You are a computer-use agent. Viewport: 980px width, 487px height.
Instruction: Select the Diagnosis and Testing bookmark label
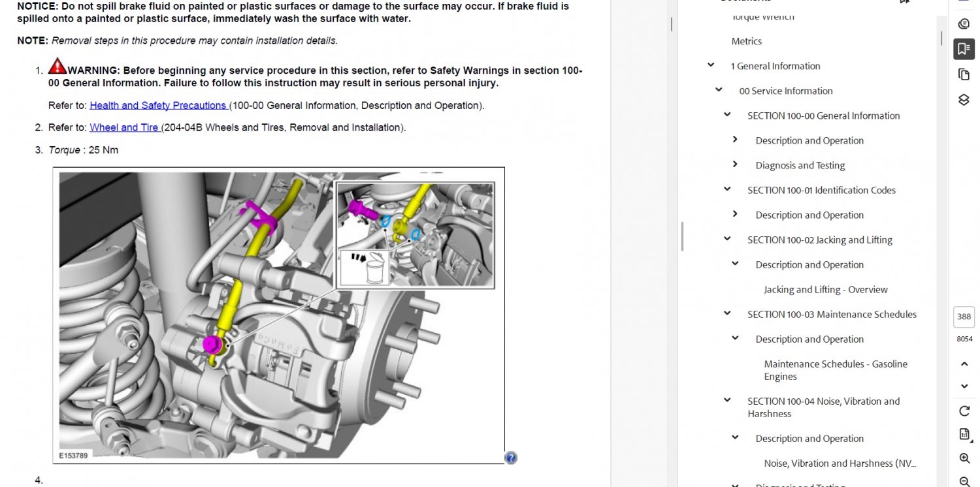click(x=800, y=165)
